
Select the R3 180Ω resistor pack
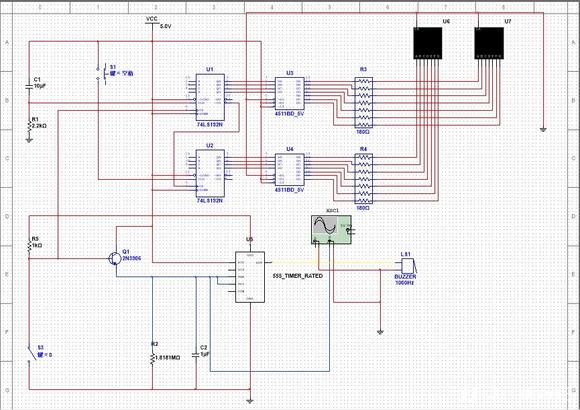tap(364, 102)
